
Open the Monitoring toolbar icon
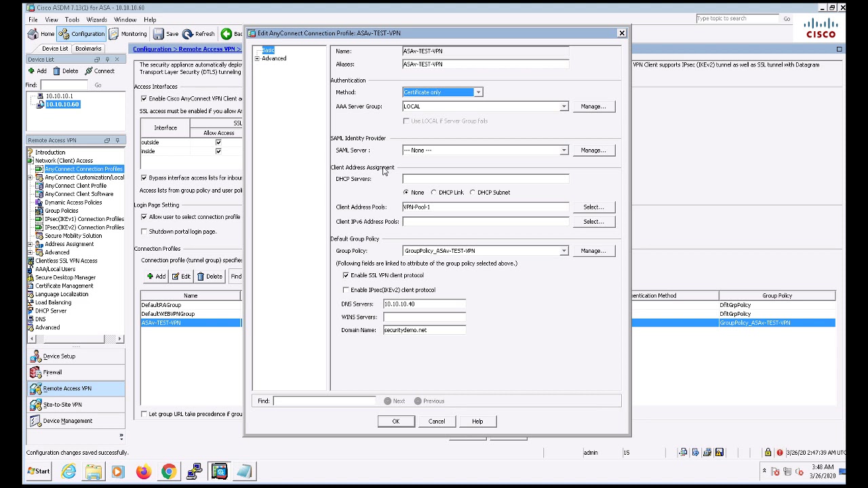pos(114,34)
